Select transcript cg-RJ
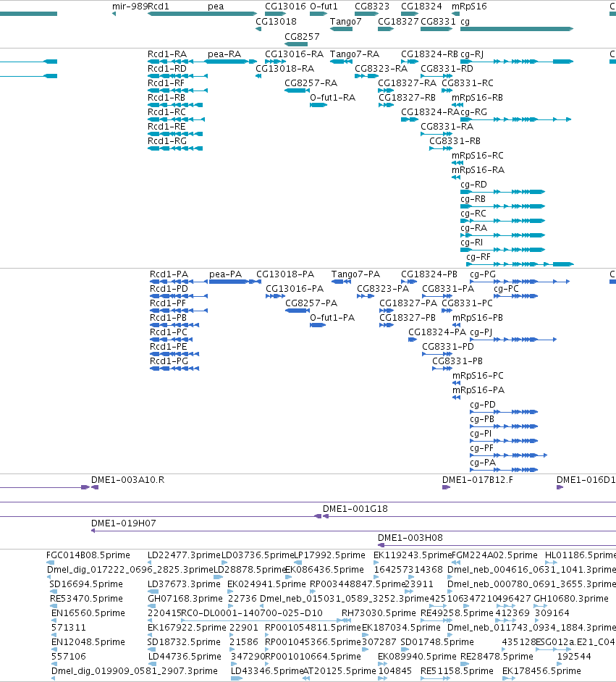Image resolution: width=616 pixels, height=682 pixels. 472,54
